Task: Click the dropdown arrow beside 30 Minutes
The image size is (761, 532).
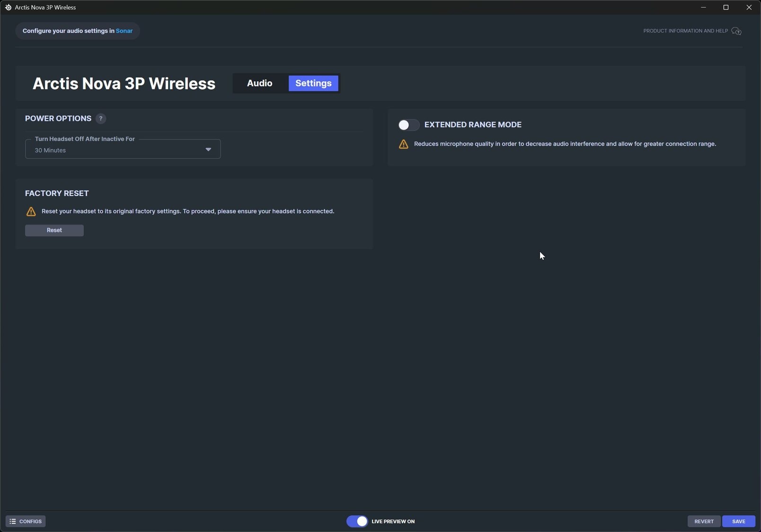Action: point(208,149)
